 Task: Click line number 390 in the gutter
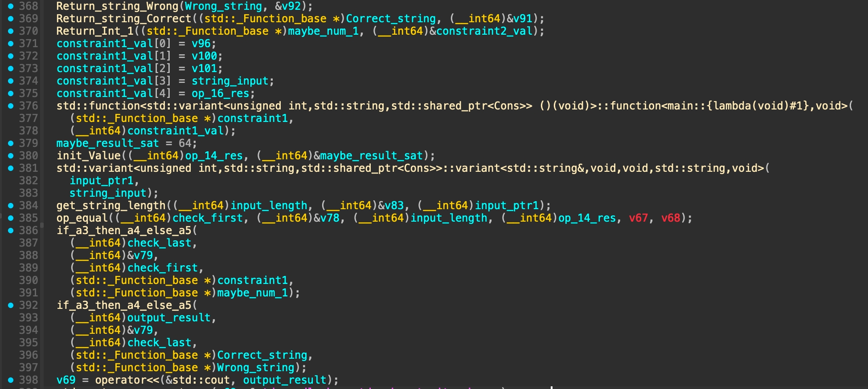(x=29, y=280)
